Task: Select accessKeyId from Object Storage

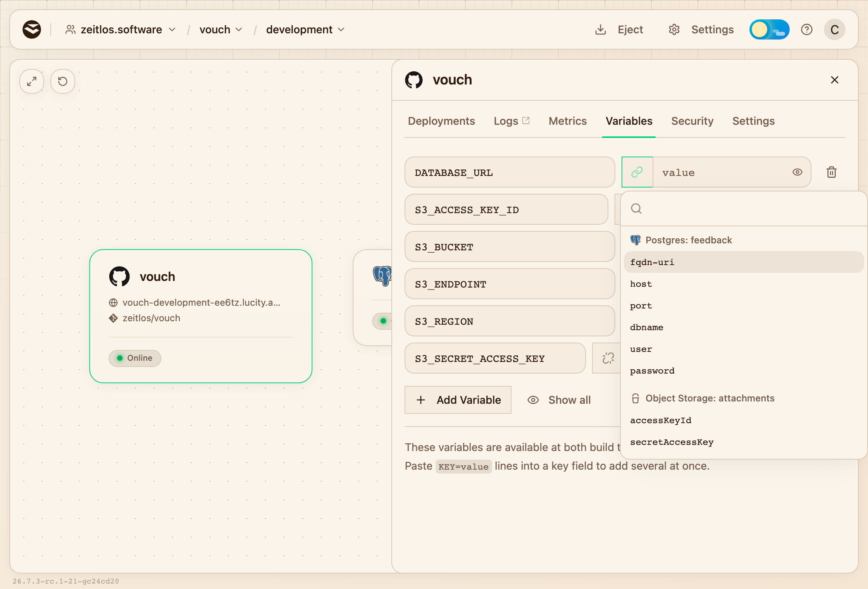Action: coord(744,420)
